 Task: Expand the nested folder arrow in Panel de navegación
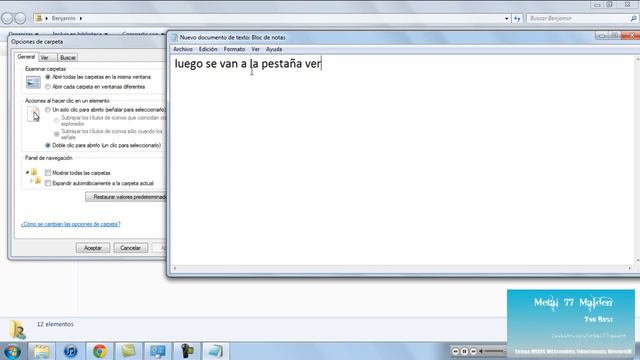coord(31,180)
